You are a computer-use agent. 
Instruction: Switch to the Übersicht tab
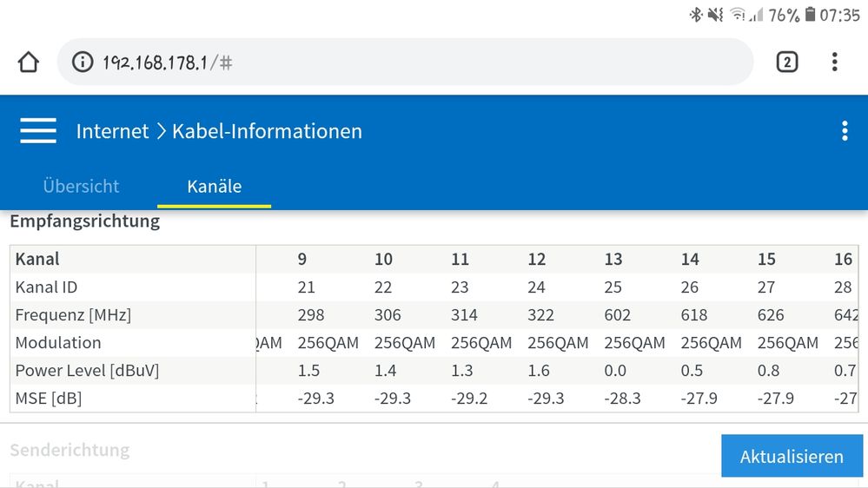pos(81,186)
